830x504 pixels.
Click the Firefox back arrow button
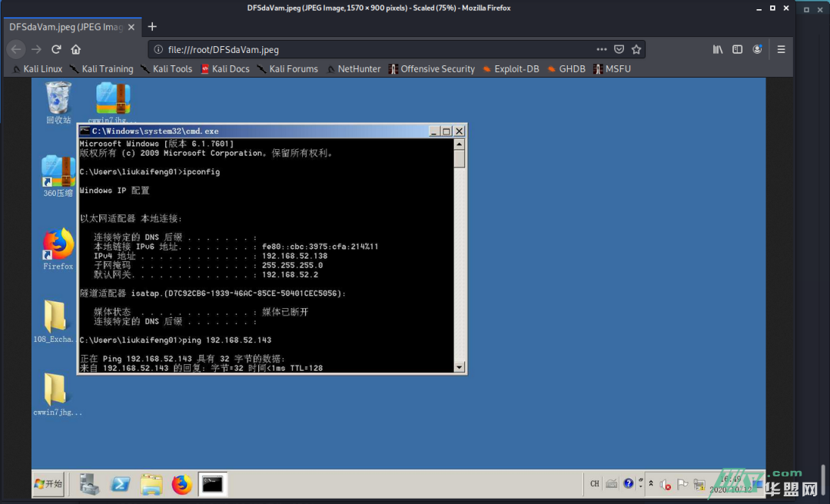pyautogui.click(x=16, y=49)
